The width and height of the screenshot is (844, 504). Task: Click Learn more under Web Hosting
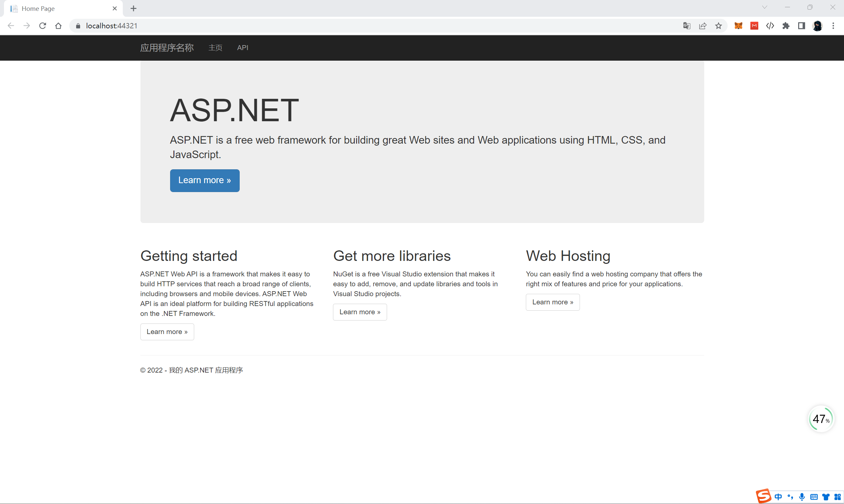coord(552,302)
